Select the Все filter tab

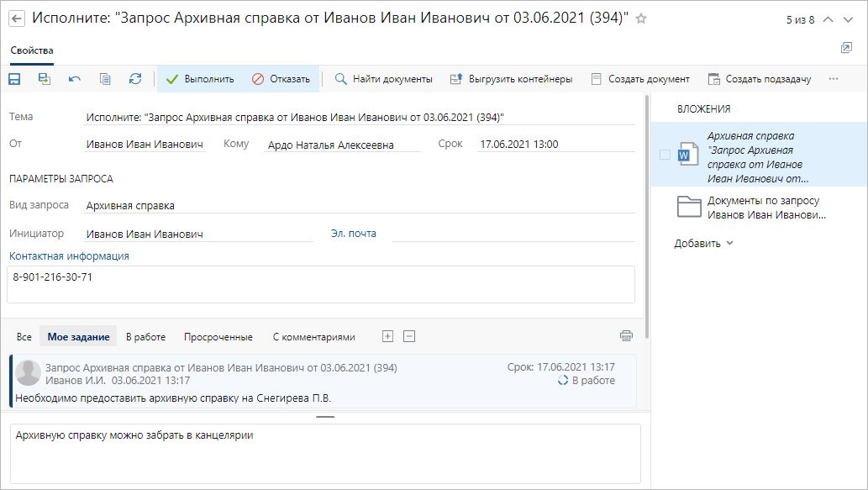[x=24, y=337]
